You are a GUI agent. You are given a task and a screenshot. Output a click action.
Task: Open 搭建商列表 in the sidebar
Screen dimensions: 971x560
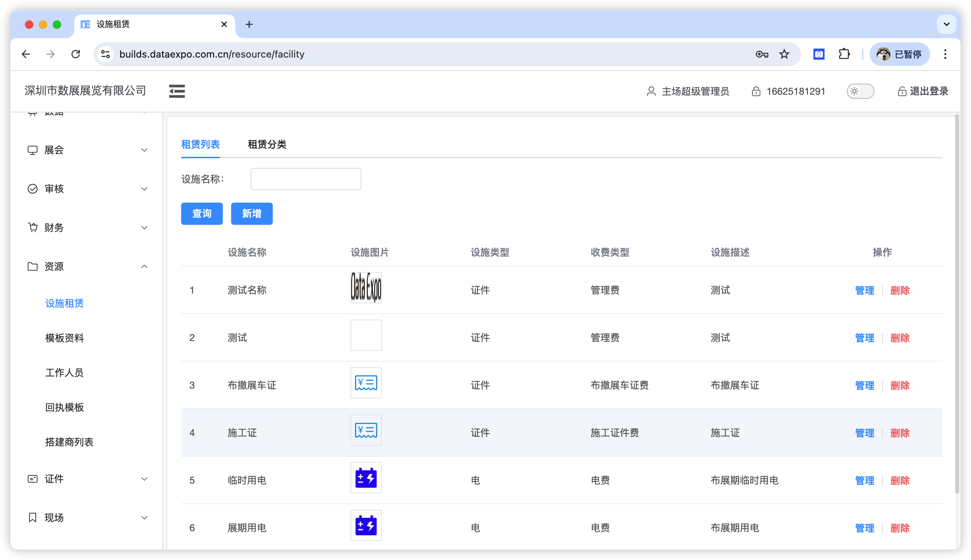(x=69, y=442)
